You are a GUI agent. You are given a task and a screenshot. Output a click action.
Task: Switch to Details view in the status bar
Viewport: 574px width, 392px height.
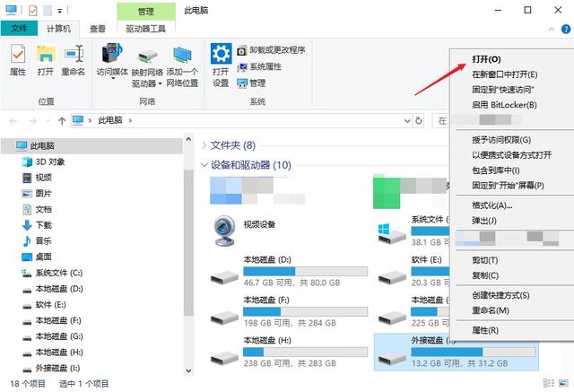click(x=549, y=383)
